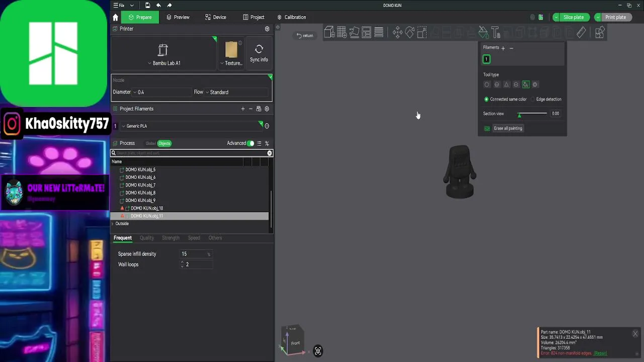Click edit icon beside Generic PLA

pyautogui.click(x=267, y=126)
